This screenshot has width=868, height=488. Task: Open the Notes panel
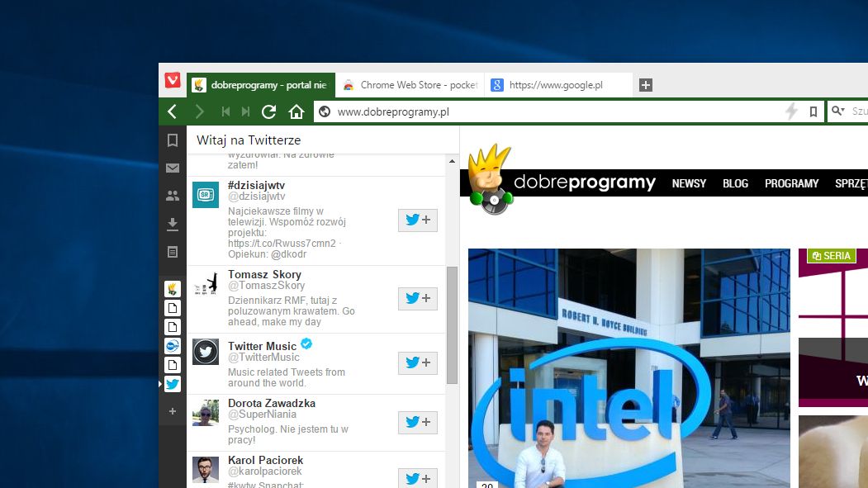tap(173, 252)
